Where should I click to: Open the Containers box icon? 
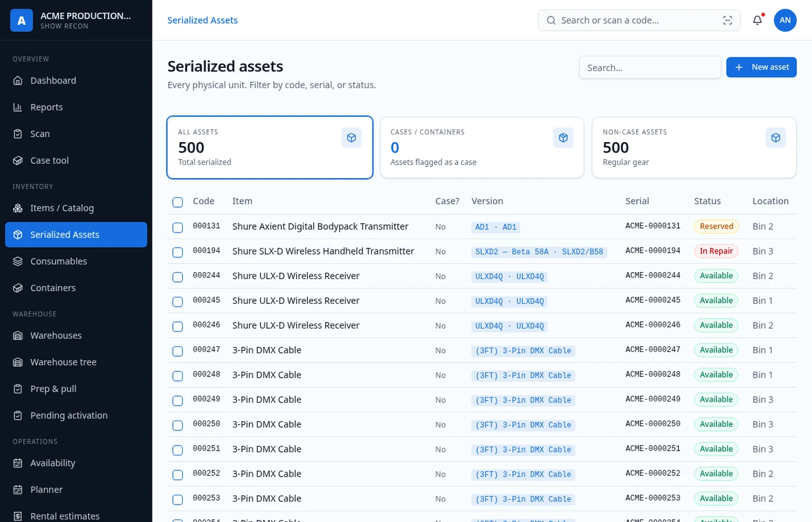18,288
